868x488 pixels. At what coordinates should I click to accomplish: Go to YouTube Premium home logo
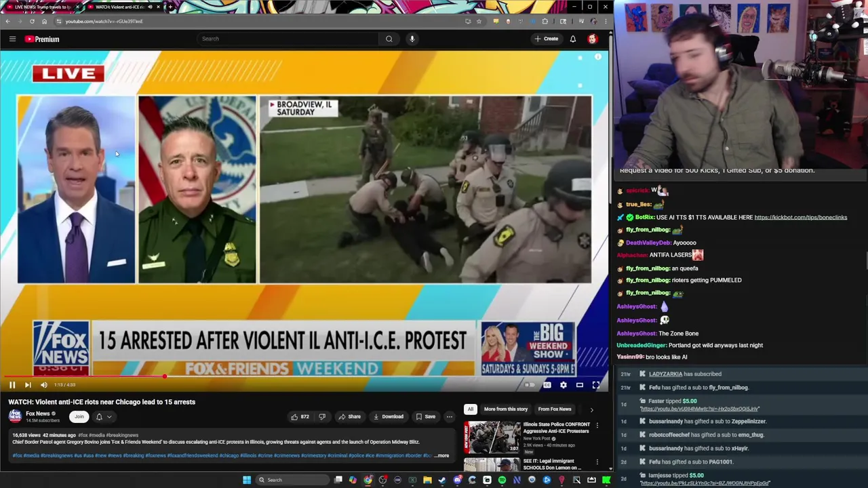[x=42, y=39]
